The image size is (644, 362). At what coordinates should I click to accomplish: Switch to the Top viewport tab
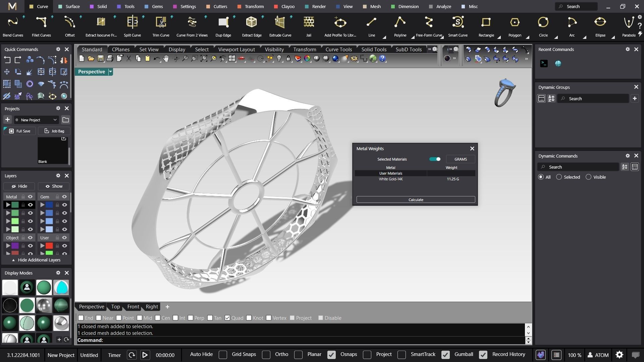(115, 307)
